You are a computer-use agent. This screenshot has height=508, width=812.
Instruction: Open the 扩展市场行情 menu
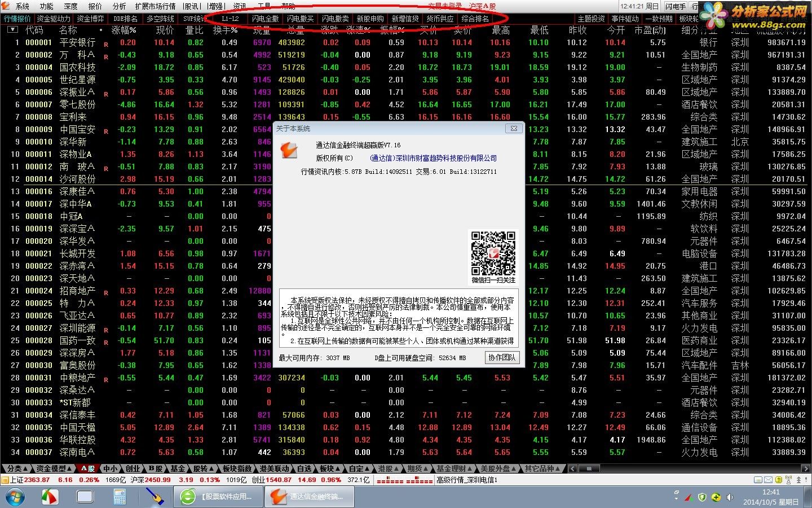point(155,6)
